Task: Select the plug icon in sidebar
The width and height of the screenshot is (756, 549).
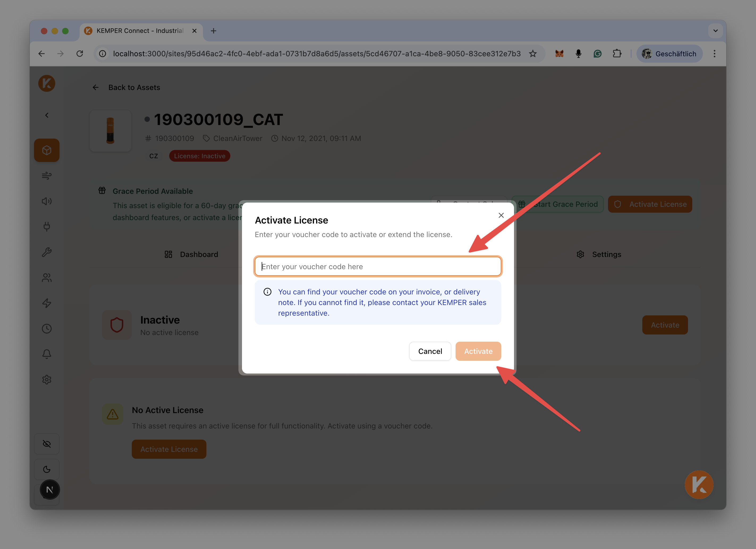Action: click(47, 226)
